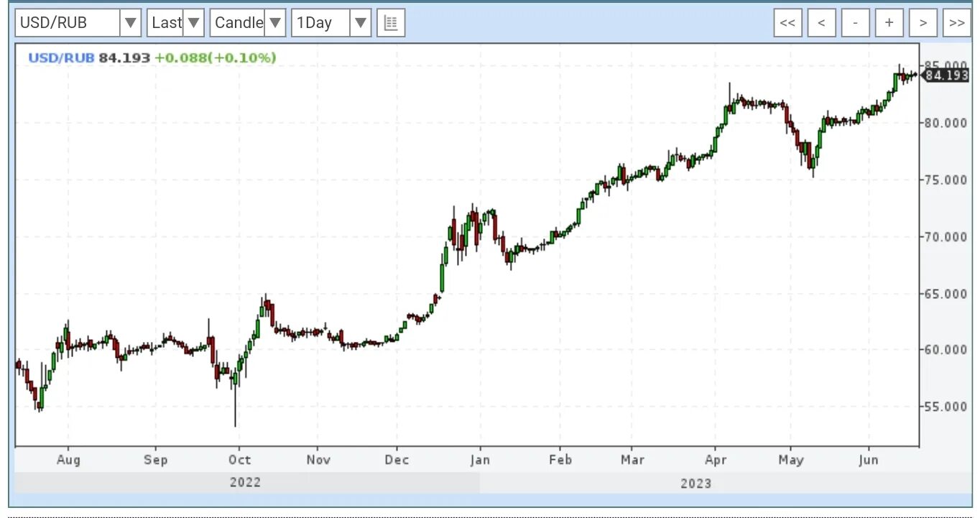The height and width of the screenshot is (518, 980).
Task: Click the Mar month axis label
Action: coord(632,460)
